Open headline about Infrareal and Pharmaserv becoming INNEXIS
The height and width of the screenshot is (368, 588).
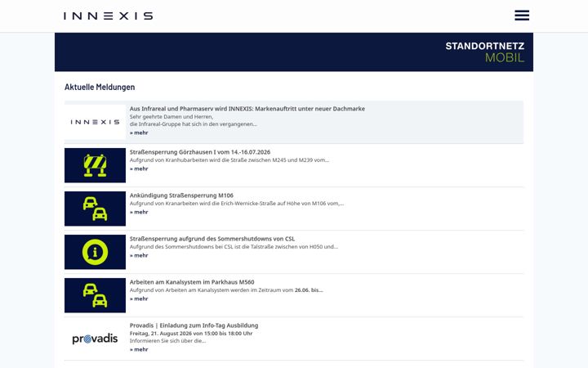point(247,109)
